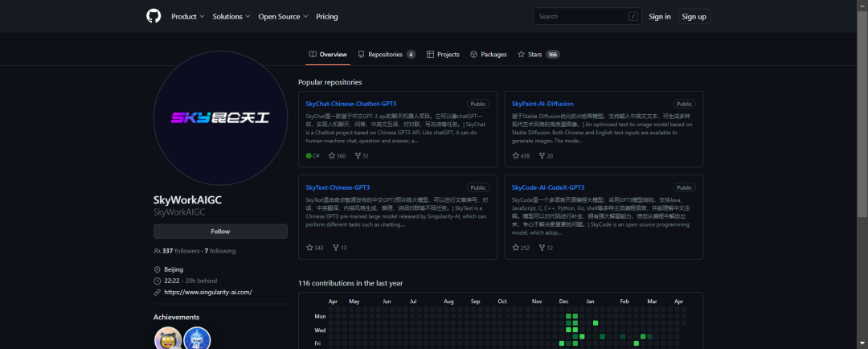868x349 pixels.
Task: Open the Packages tab
Action: coord(489,55)
